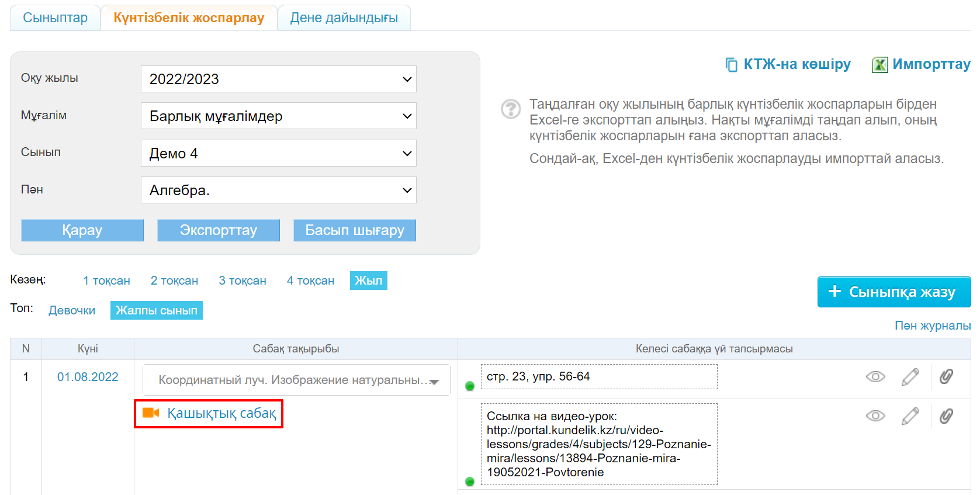This screenshot has width=980, height=495.
Task: Open the Пән журналы link
Action: (932, 326)
